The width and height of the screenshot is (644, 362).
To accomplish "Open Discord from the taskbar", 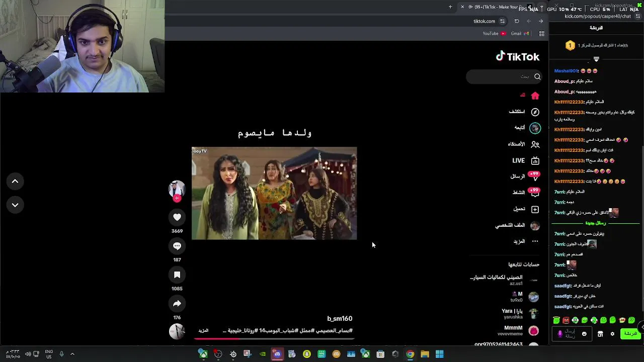I will point(277,354).
